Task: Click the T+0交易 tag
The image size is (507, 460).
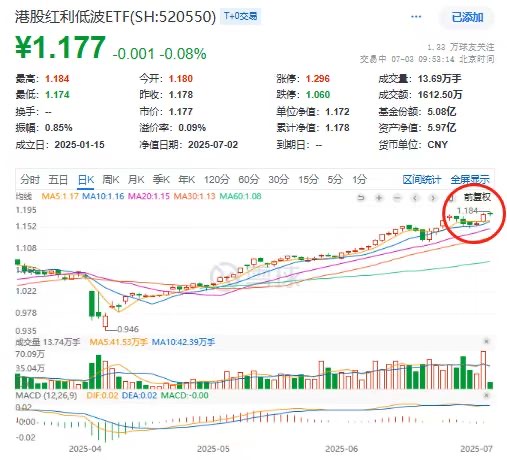Action: tap(240, 16)
